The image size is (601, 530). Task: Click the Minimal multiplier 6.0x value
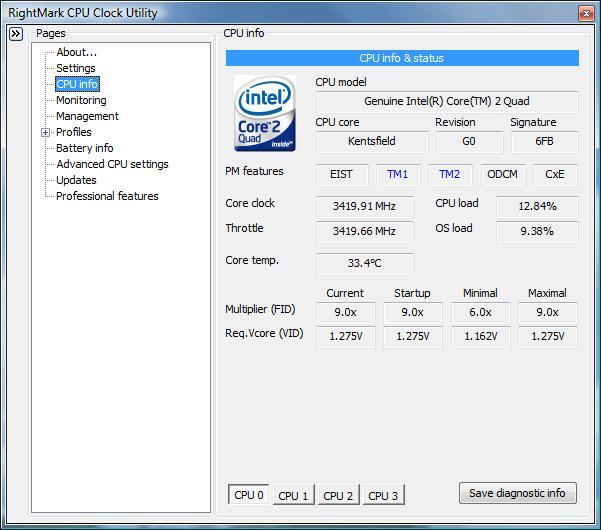(x=480, y=312)
